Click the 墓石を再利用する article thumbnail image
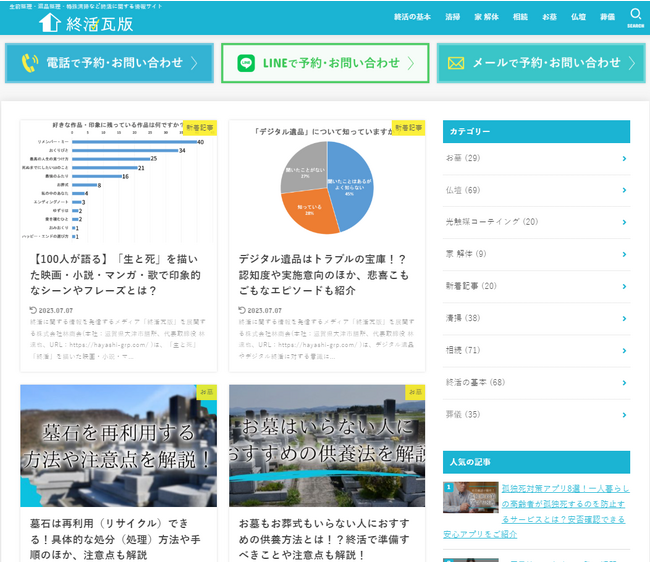The image size is (650, 562). pyautogui.click(x=119, y=446)
